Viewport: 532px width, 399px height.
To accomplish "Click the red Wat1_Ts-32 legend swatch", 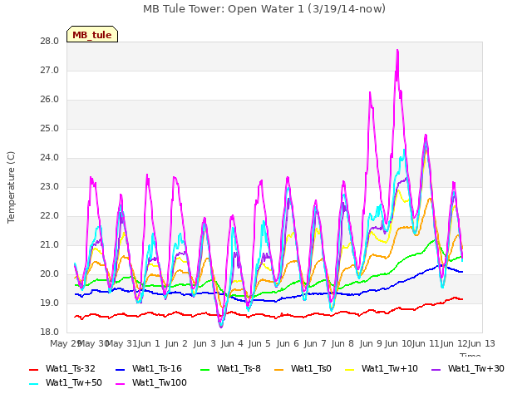I will tap(34, 369).
